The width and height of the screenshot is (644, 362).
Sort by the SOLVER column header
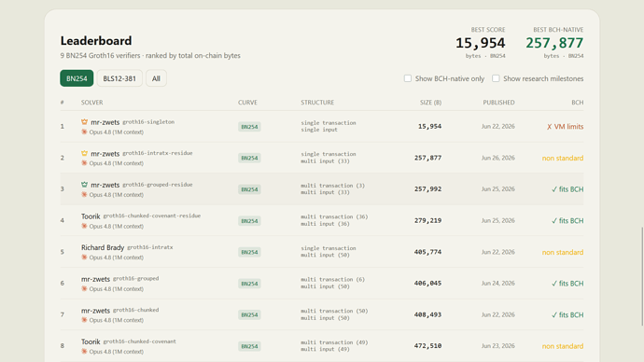tap(92, 103)
